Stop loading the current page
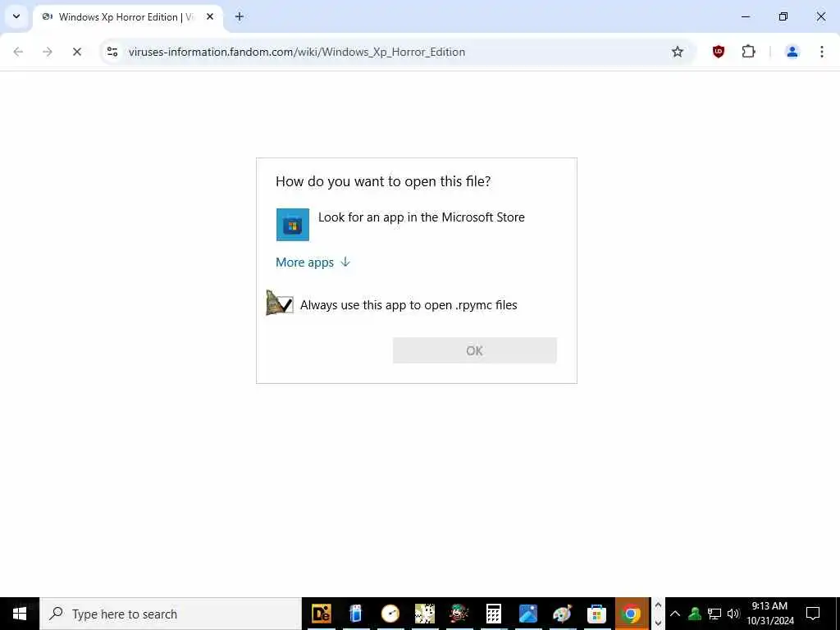 pyautogui.click(x=77, y=52)
